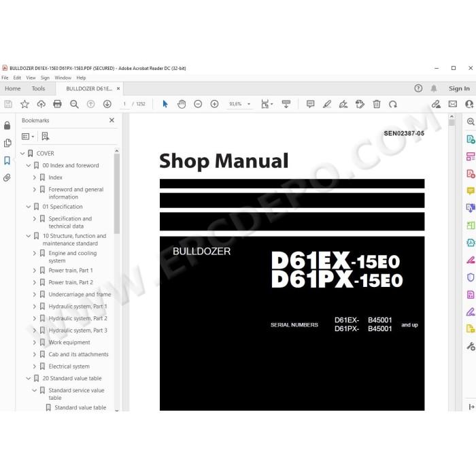Viewport: 476px width, 476px height.
Task: Send the file by email envelope icon
Action: [x=453, y=104]
